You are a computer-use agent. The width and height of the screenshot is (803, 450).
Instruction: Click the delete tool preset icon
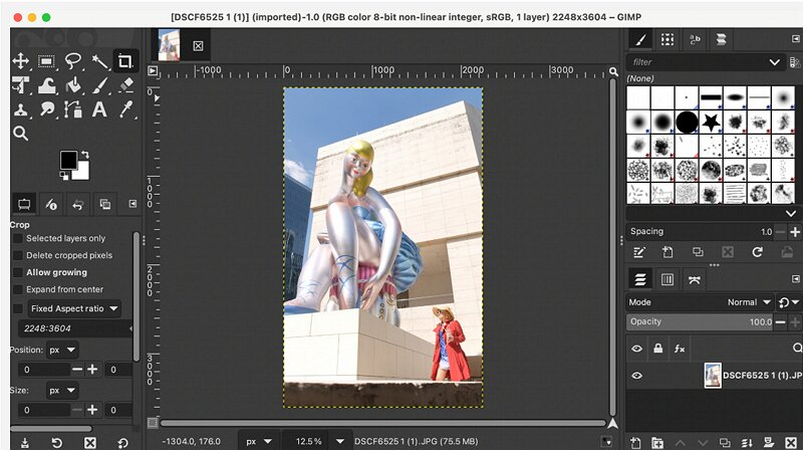90,442
